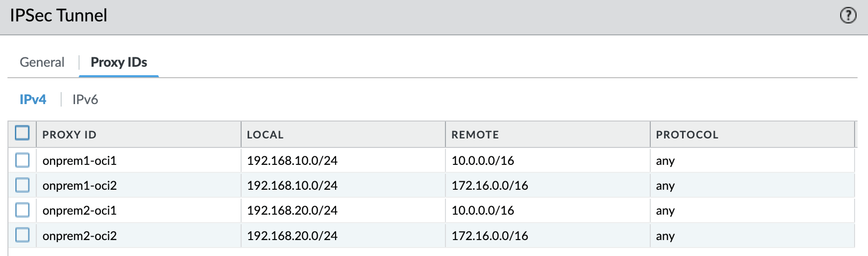Screen dimensions: 868x256
Task: Sort by the PROXY ID column header
Action: tap(70, 135)
